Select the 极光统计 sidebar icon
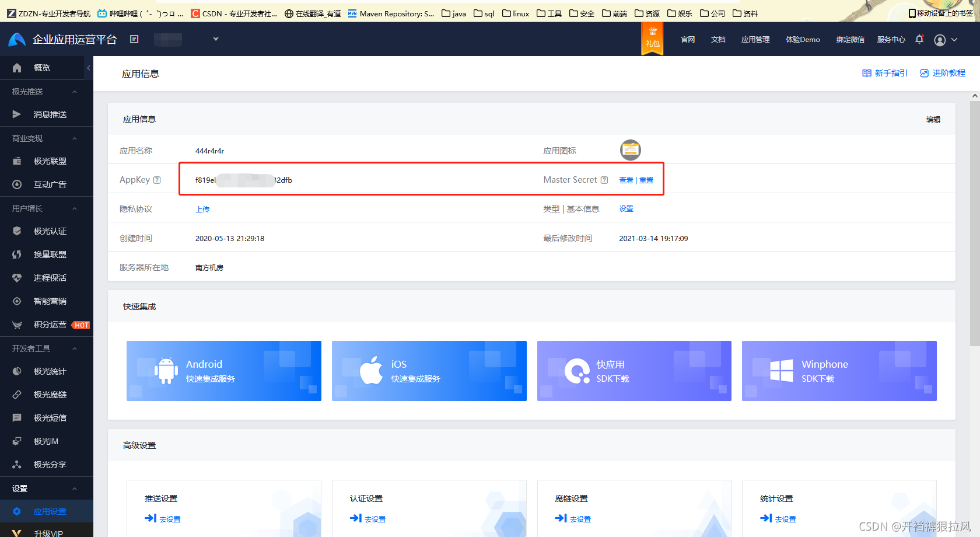The image size is (980, 537). point(48,371)
